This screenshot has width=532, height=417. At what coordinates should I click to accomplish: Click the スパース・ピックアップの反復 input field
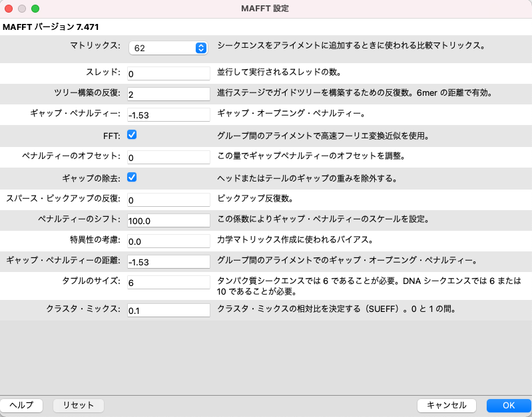168,200
